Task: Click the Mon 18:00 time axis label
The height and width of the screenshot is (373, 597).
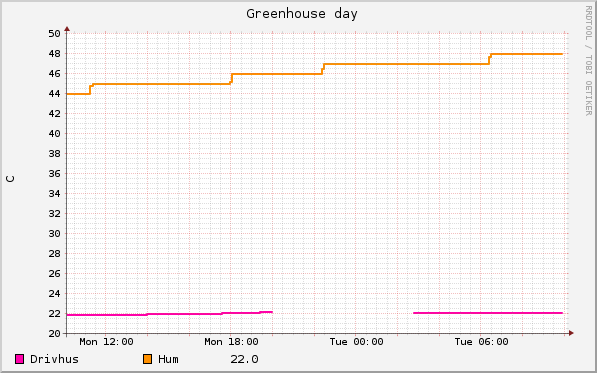Action: tap(231, 342)
